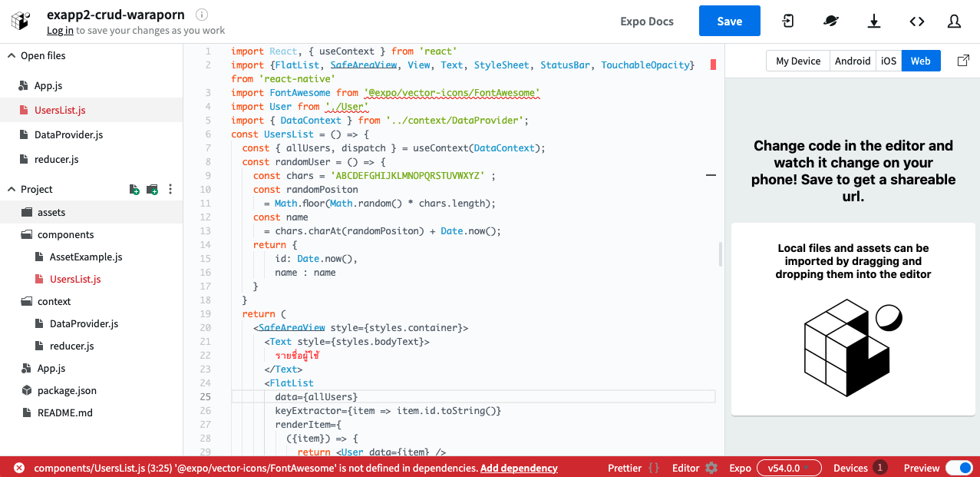Click the Editor settings gear icon

coord(711,468)
